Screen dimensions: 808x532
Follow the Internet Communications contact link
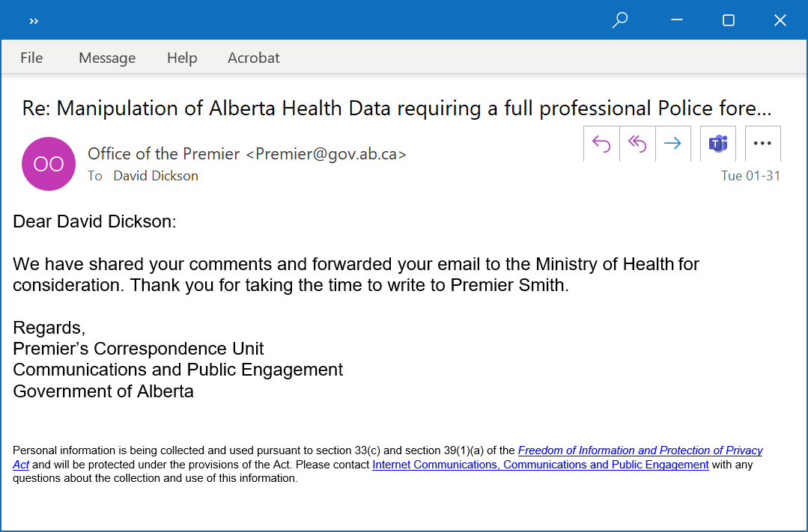[541, 465]
